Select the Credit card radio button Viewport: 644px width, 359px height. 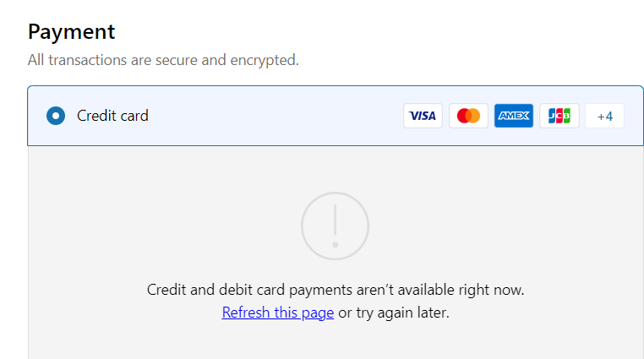[56, 116]
